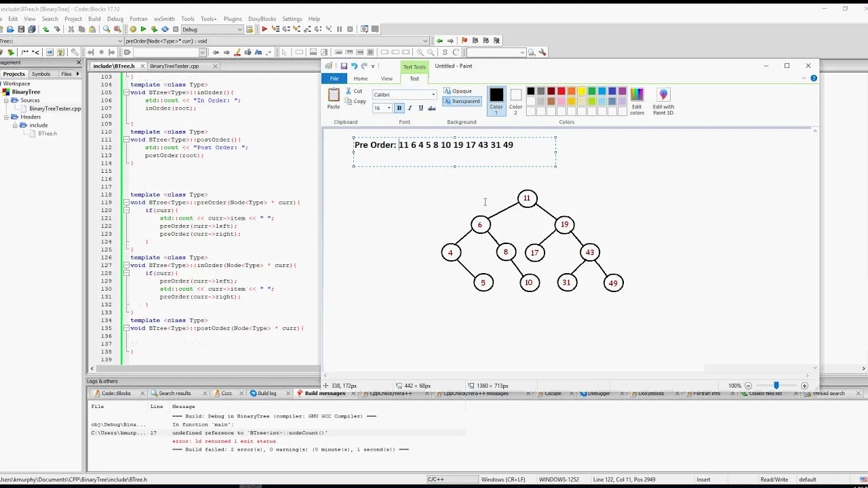Image resolution: width=868 pixels, height=488 pixels.
Task: Open the Search results log tab
Action: click(174, 393)
